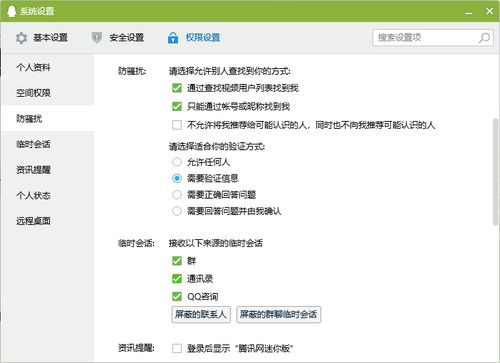Screen dimensions: 500x363
Task: Click the vertical scrollbar thumb
Action: tap(496, 172)
